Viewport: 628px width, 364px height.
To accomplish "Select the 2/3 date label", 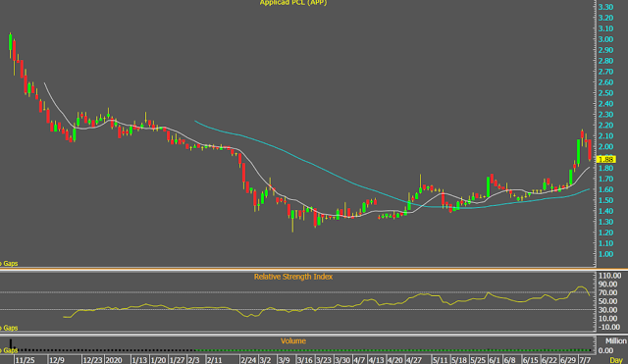I will coord(193,360).
